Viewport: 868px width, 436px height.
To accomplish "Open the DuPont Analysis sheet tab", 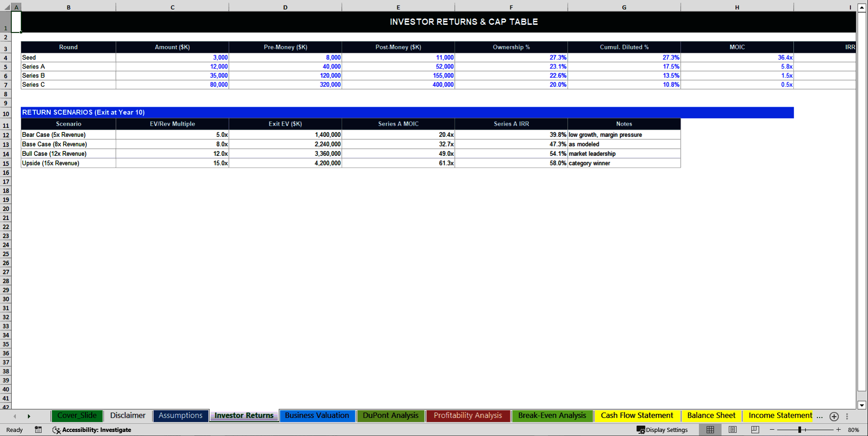I will [x=390, y=415].
